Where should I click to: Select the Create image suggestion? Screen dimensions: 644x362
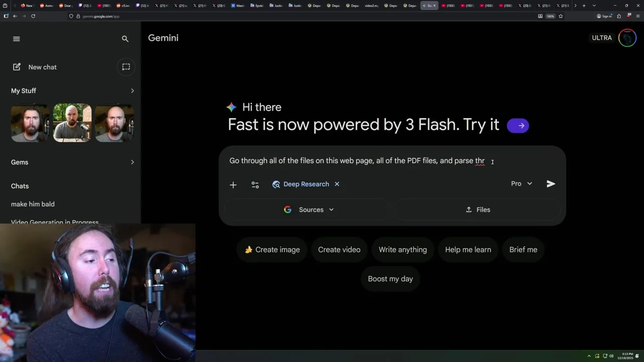pos(272,249)
